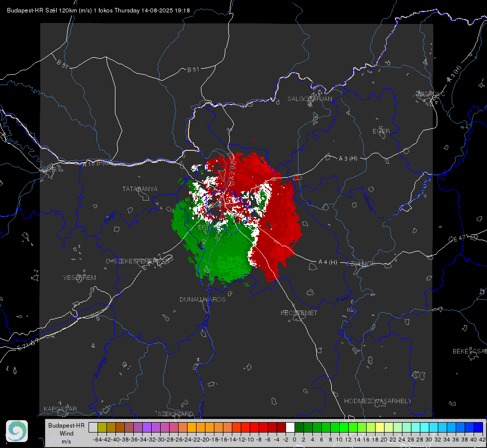The width and height of the screenshot is (487, 448).
Task: Select the white swatch between -2 and 0
Action: coord(290,427)
